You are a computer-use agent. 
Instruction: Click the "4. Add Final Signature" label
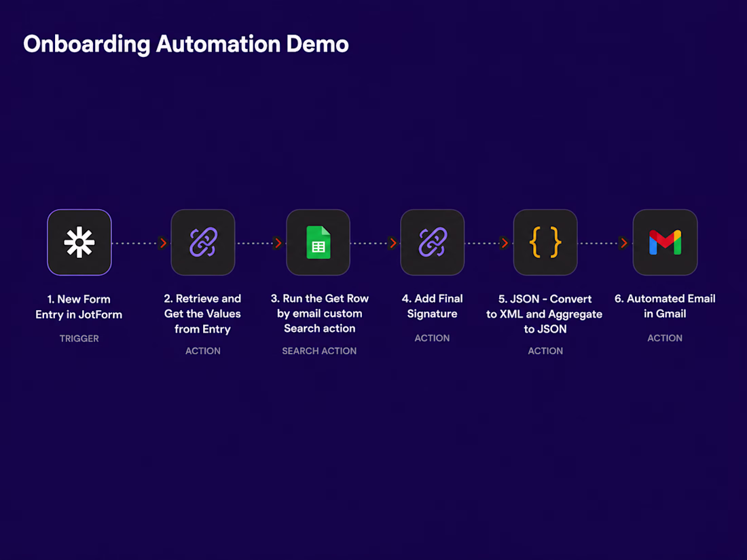pos(432,306)
